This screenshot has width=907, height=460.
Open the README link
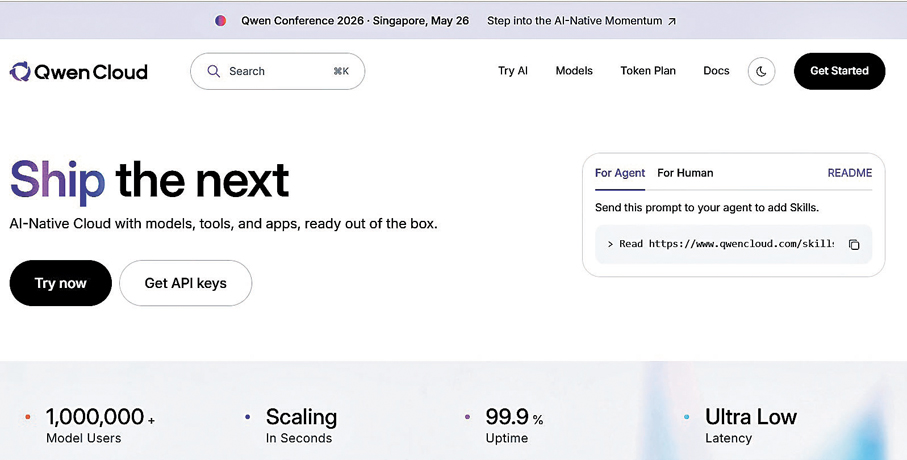coord(850,173)
